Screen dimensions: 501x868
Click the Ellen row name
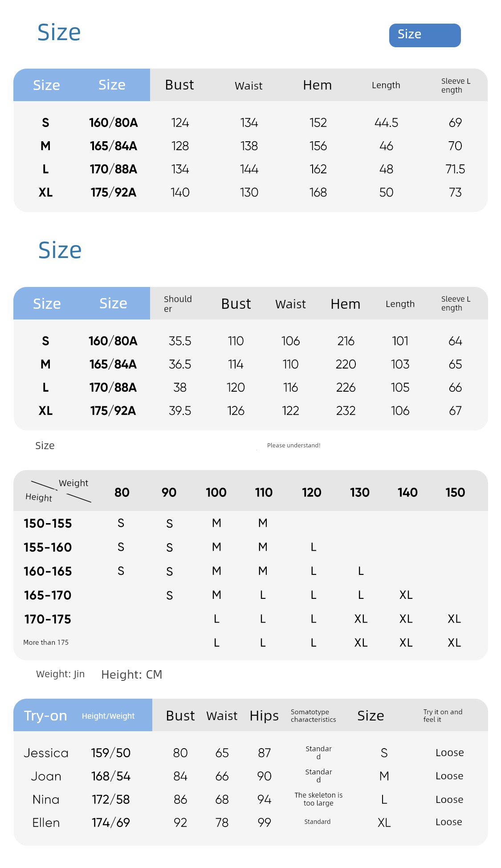click(46, 823)
